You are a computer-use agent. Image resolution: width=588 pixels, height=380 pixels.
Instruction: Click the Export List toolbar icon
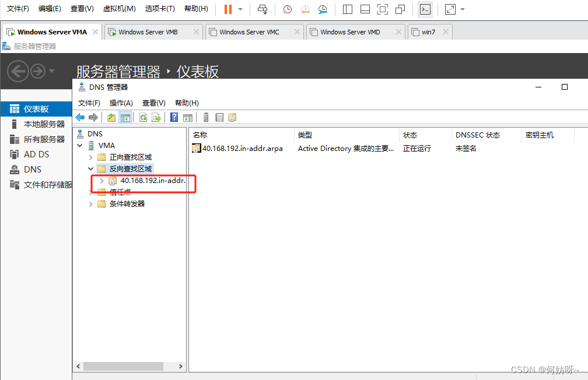tap(156, 118)
